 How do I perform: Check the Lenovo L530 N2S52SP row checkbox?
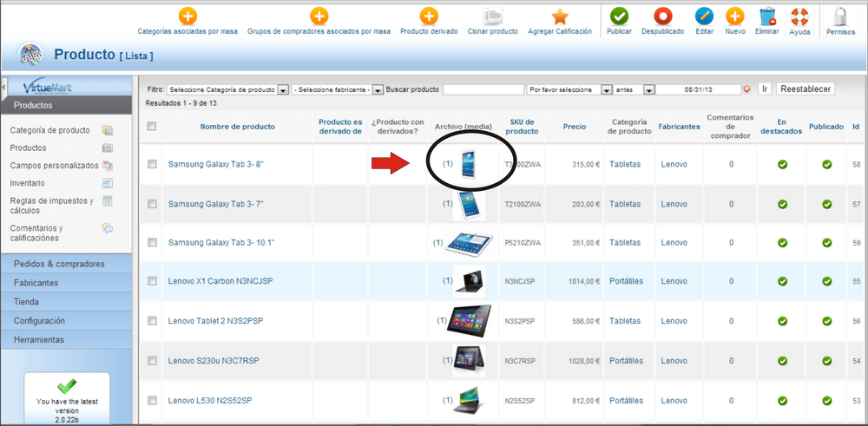coord(152,401)
